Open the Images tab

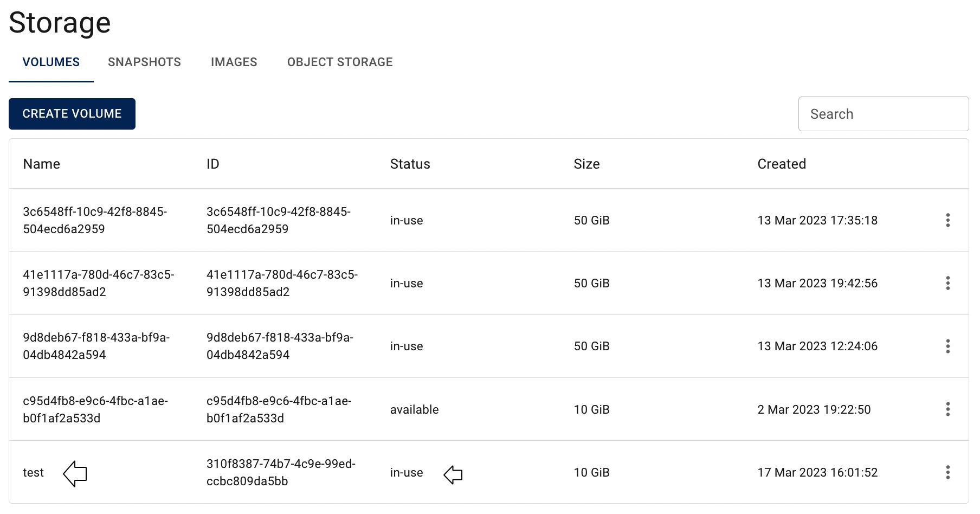(234, 62)
